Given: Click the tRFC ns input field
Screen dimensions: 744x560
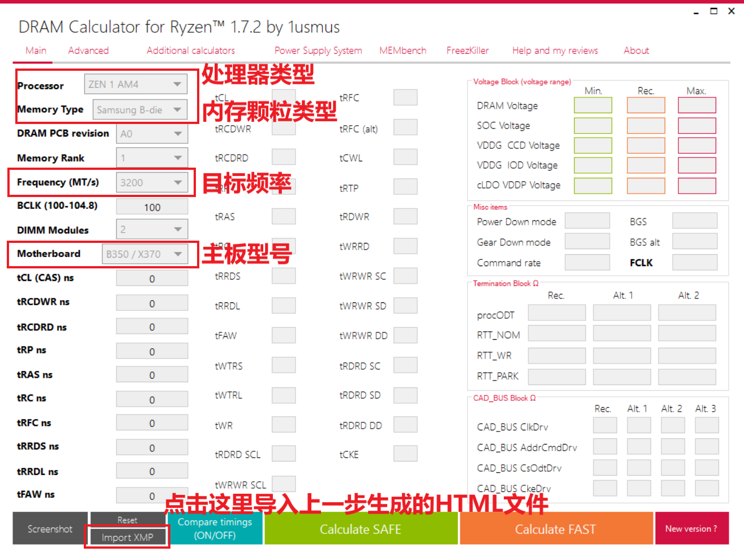Looking at the screenshot, I should tap(152, 422).
